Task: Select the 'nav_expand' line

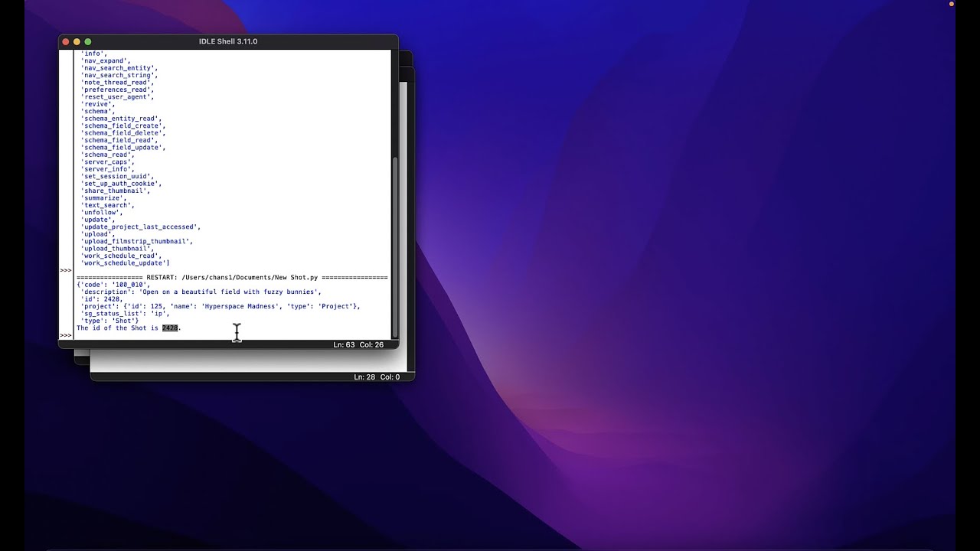Action: click(106, 61)
